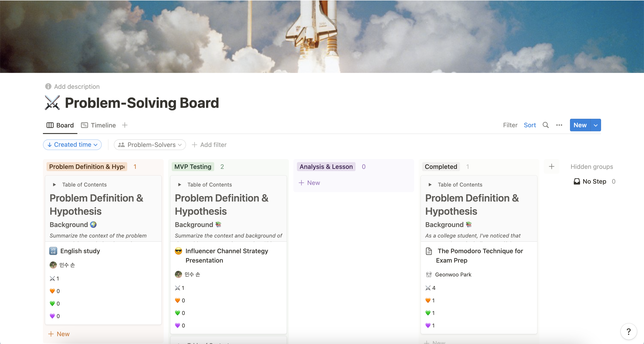Click purple heart count on Pomodoro card
This screenshot has width=644, height=344.
(430, 325)
